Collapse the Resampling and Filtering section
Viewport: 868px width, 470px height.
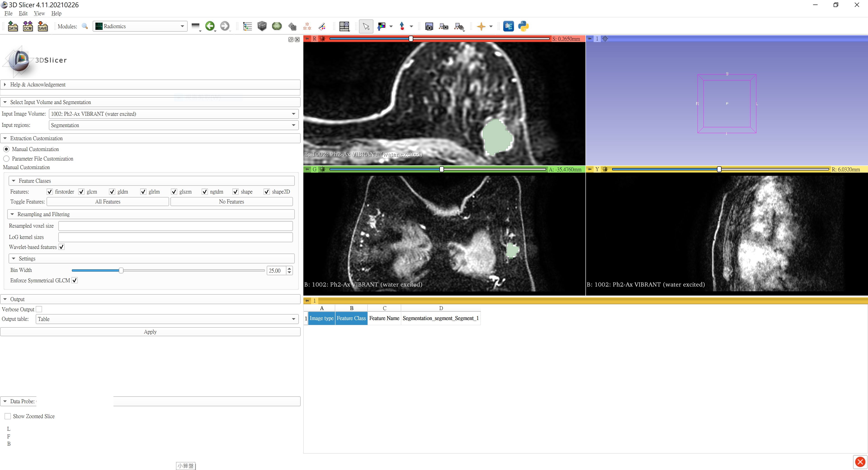[x=13, y=214]
